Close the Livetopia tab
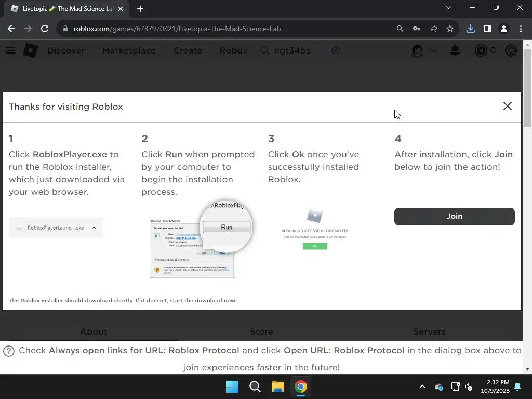This screenshot has height=399, width=532. 121,9
